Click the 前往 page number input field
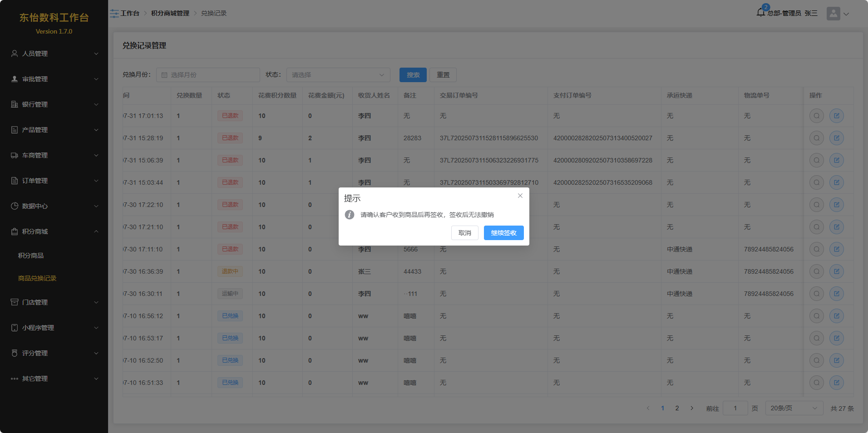Viewport: 868px width, 433px height. (735, 408)
